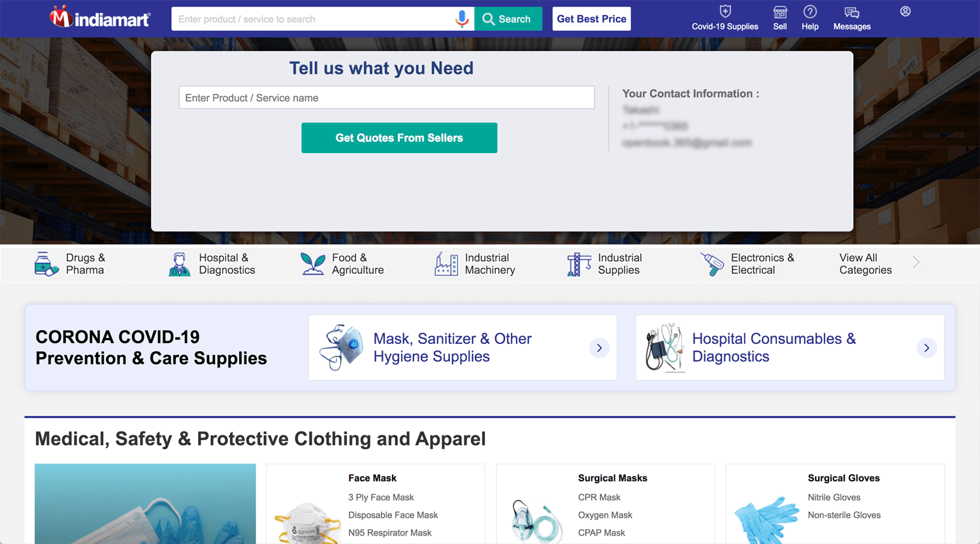The height and width of the screenshot is (544, 980).
Task: Expand arrow on Mask, Sanitizer & Other Hygiene card
Action: (x=599, y=348)
